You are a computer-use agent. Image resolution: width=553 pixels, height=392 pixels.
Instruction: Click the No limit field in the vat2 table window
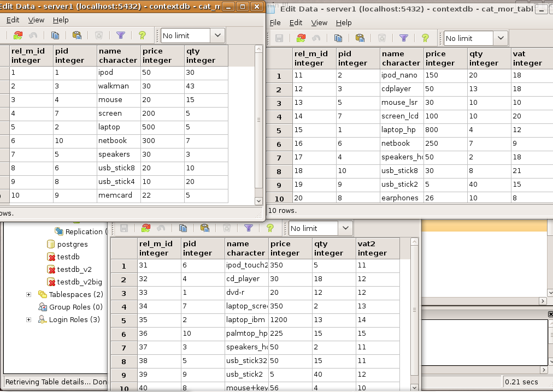[x=313, y=228]
